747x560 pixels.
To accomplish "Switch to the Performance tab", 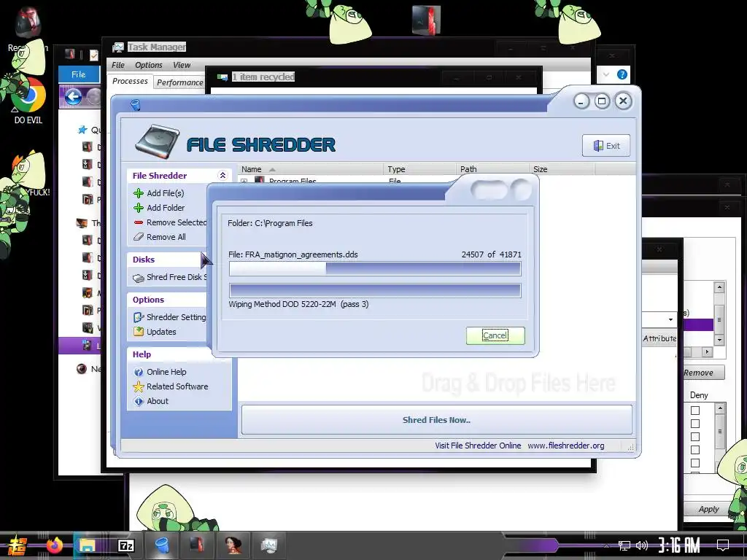I will point(180,82).
